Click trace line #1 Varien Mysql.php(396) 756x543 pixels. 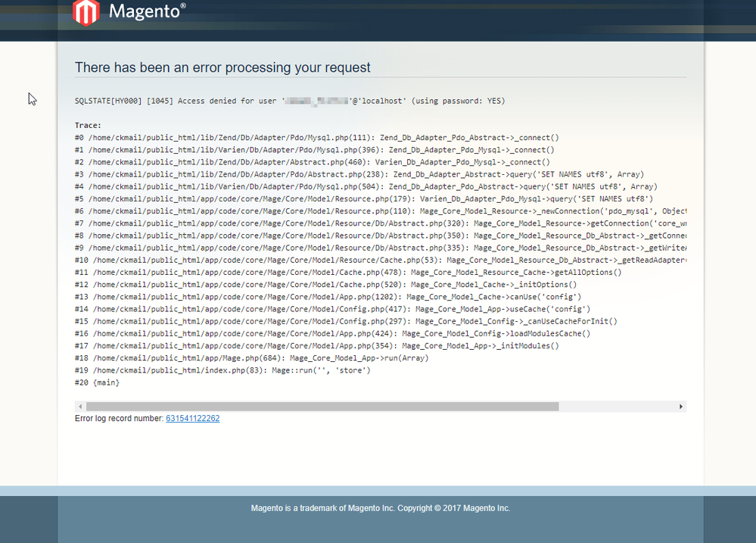314,150
